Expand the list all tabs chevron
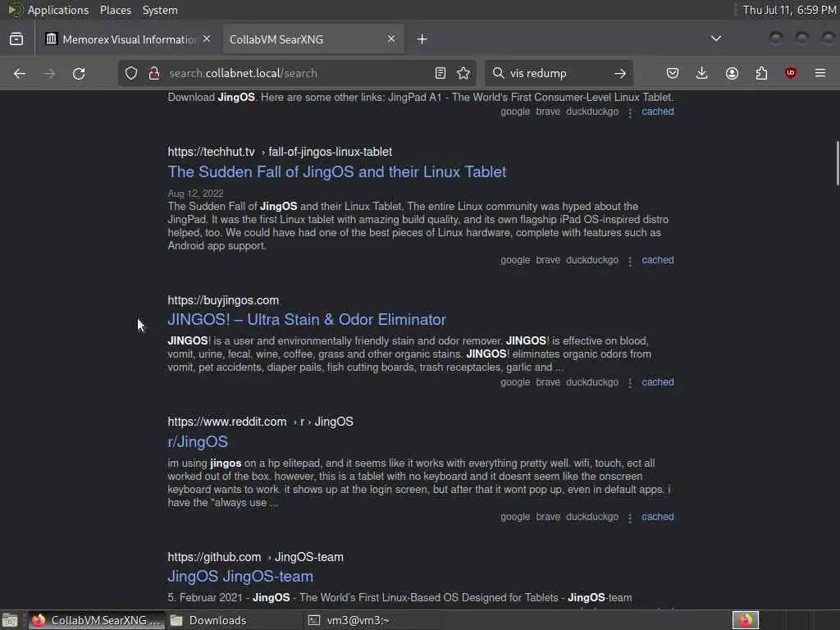 pyautogui.click(x=715, y=39)
